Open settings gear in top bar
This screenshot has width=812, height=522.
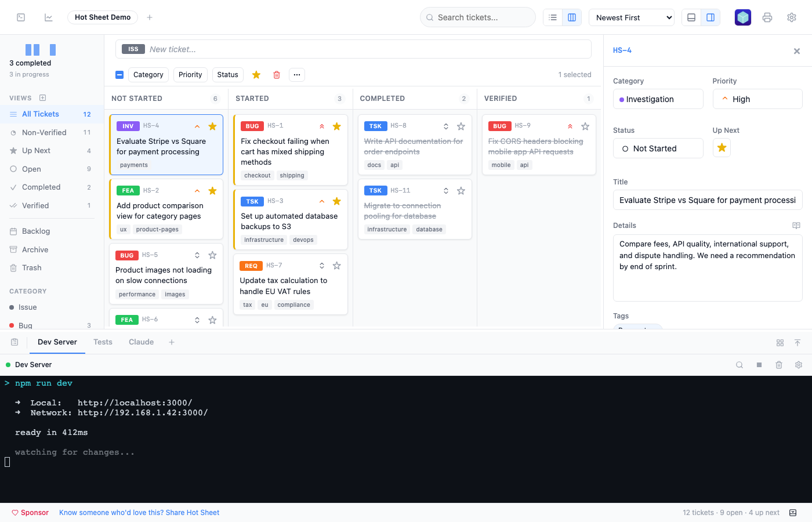(792, 17)
